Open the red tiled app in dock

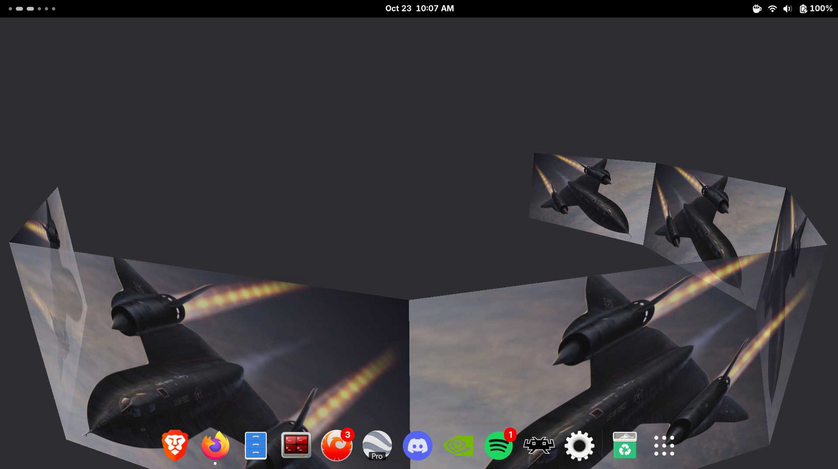coord(296,445)
